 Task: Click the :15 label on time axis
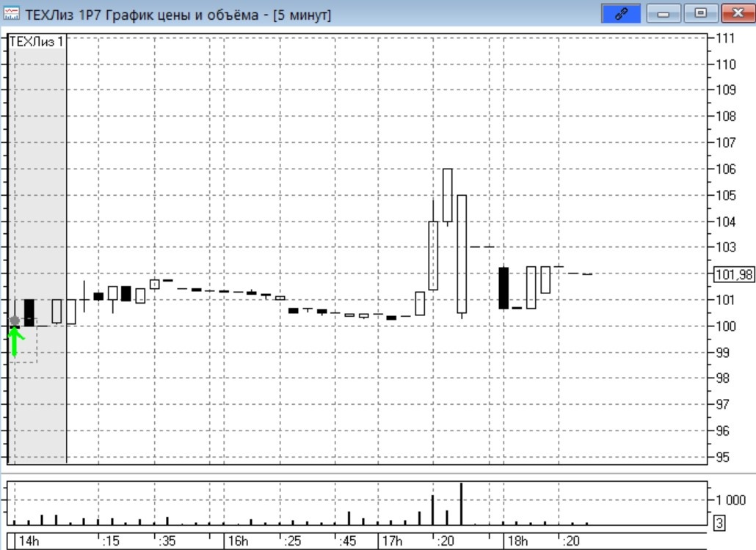click(111, 541)
